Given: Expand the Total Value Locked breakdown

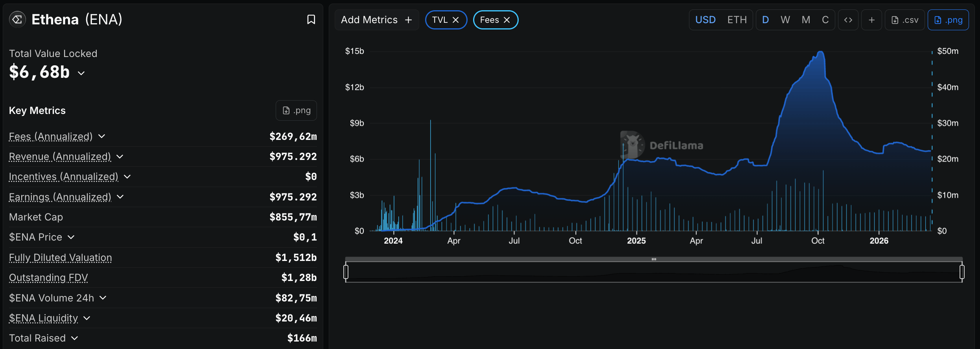Looking at the screenshot, I should pos(81,73).
